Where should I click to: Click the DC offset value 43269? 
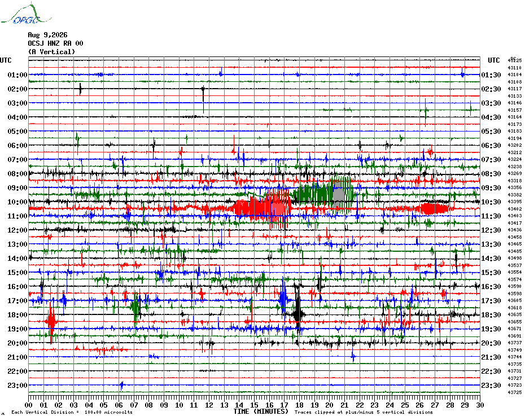click(x=515, y=173)
